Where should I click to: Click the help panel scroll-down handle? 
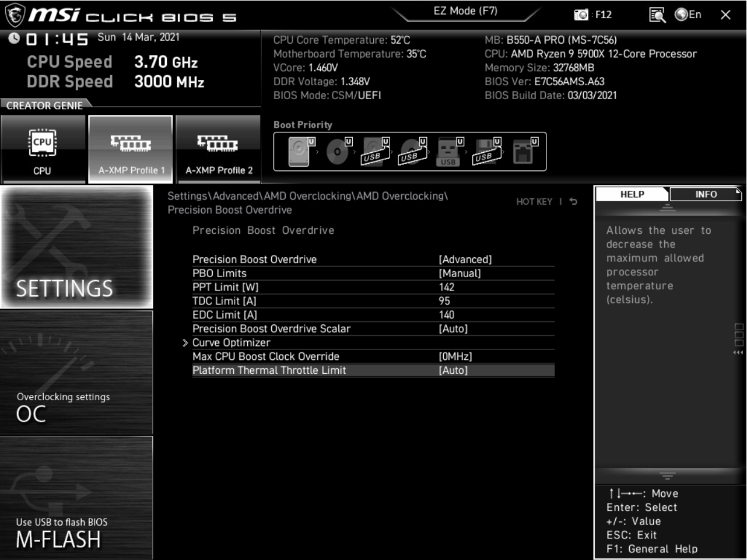coord(667,475)
